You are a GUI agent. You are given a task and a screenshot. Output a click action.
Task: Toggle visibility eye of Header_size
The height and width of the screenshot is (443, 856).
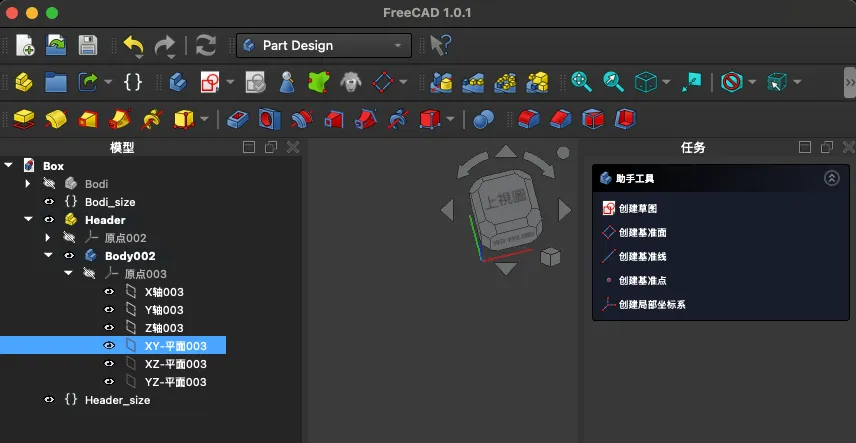pos(49,400)
